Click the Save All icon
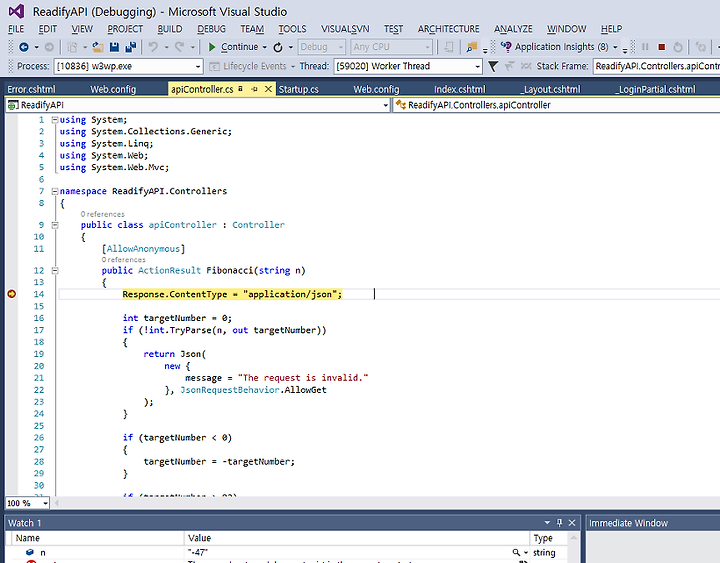Image resolution: width=720 pixels, height=563 pixels. [x=130, y=47]
